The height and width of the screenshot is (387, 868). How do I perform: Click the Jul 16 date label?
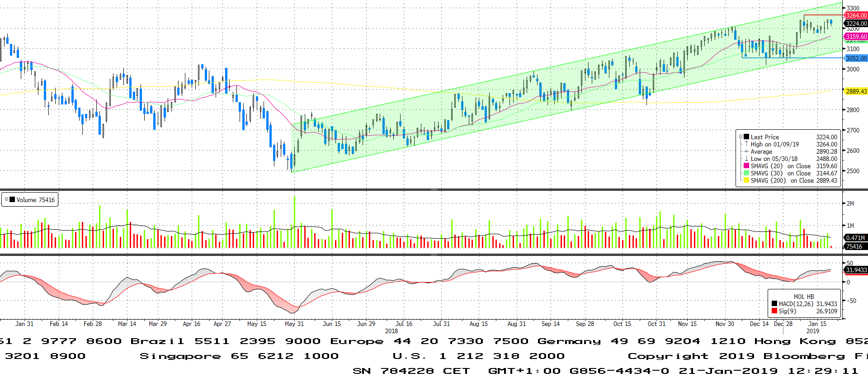[x=404, y=324]
